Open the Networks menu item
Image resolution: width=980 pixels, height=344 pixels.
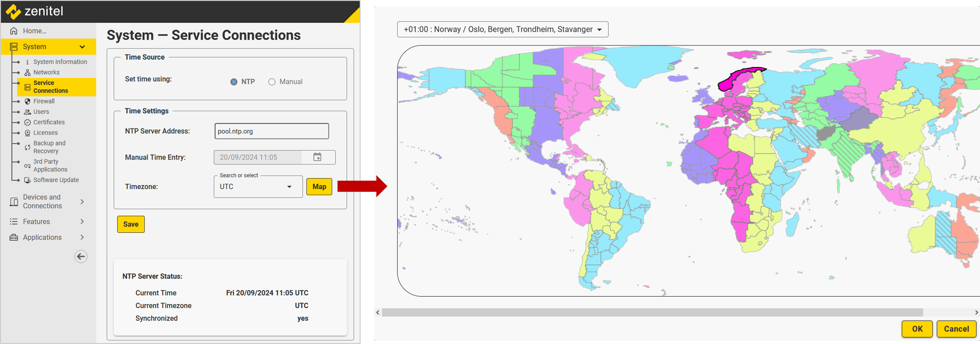(x=46, y=72)
